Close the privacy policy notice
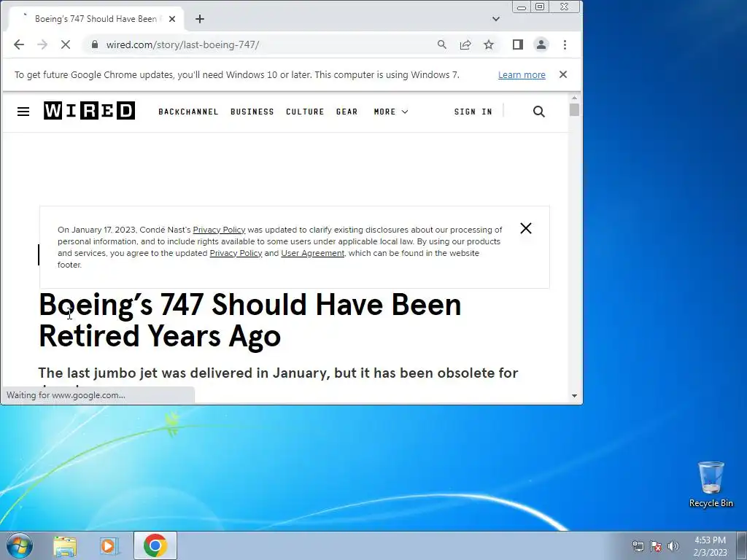The width and height of the screenshot is (747, 560). click(526, 228)
